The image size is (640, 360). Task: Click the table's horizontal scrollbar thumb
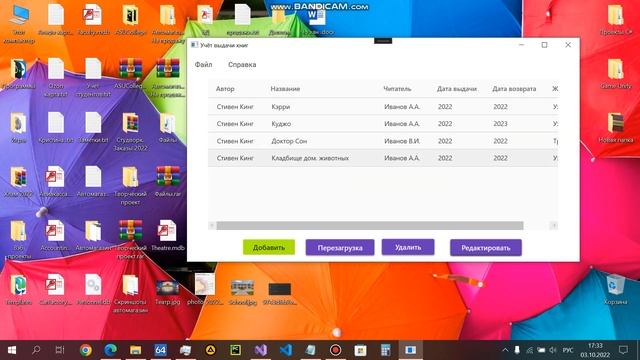(369, 225)
